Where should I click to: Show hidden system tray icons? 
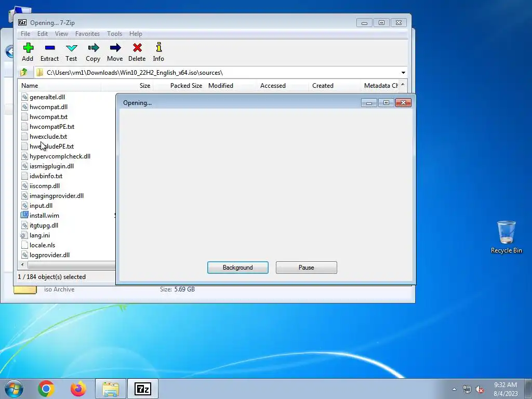454,390
